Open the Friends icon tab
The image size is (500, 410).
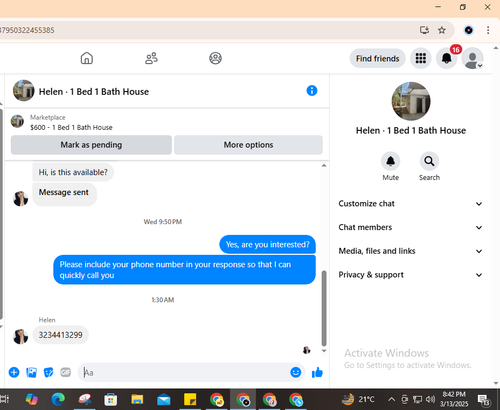(x=151, y=58)
